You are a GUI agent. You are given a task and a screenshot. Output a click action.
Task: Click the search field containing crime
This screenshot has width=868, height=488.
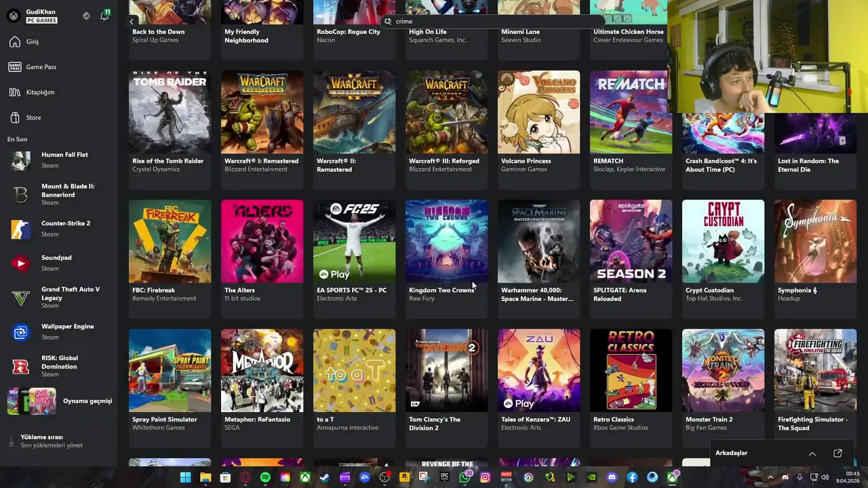point(492,21)
